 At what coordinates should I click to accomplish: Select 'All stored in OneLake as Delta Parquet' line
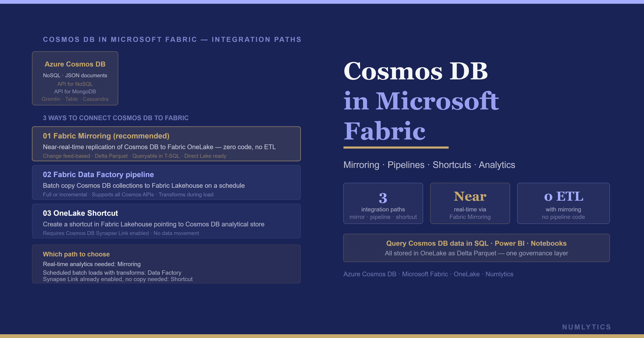[x=477, y=253]
